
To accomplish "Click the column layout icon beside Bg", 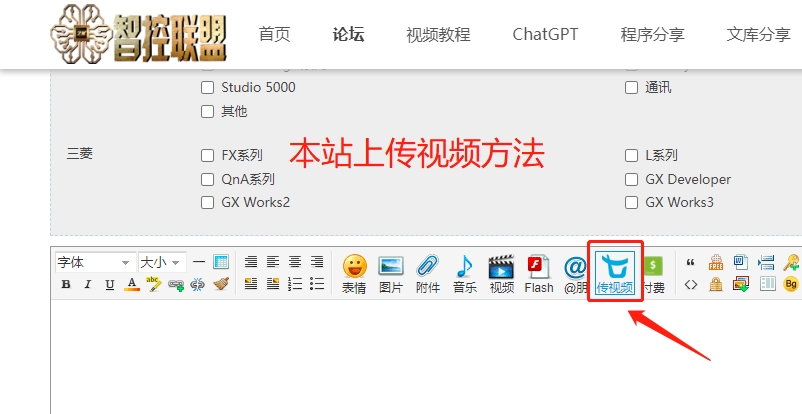I will coord(767,284).
